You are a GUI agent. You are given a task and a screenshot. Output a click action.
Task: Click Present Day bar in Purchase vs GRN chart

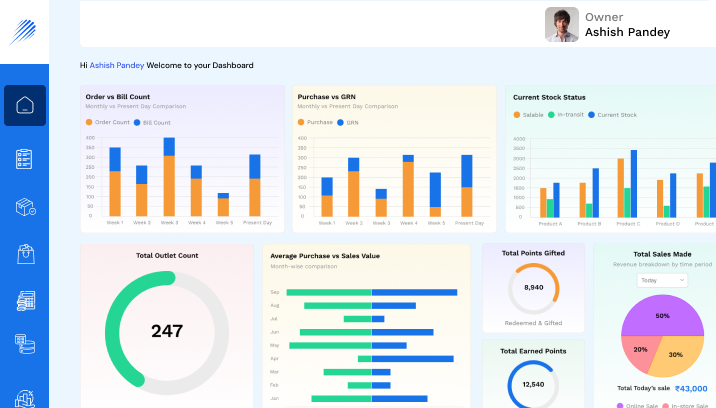tap(467, 186)
